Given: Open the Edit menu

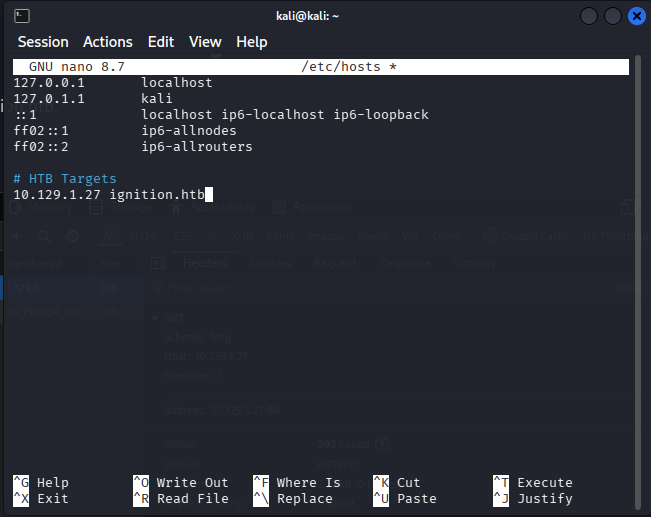Looking at the screenshot, I should pos(161,42).
